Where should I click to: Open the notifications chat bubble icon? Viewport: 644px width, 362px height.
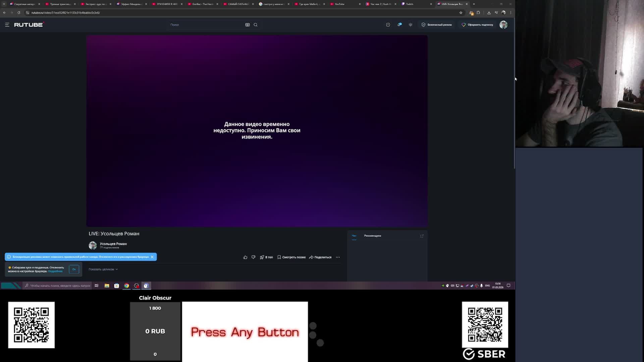tap(399, 25)
